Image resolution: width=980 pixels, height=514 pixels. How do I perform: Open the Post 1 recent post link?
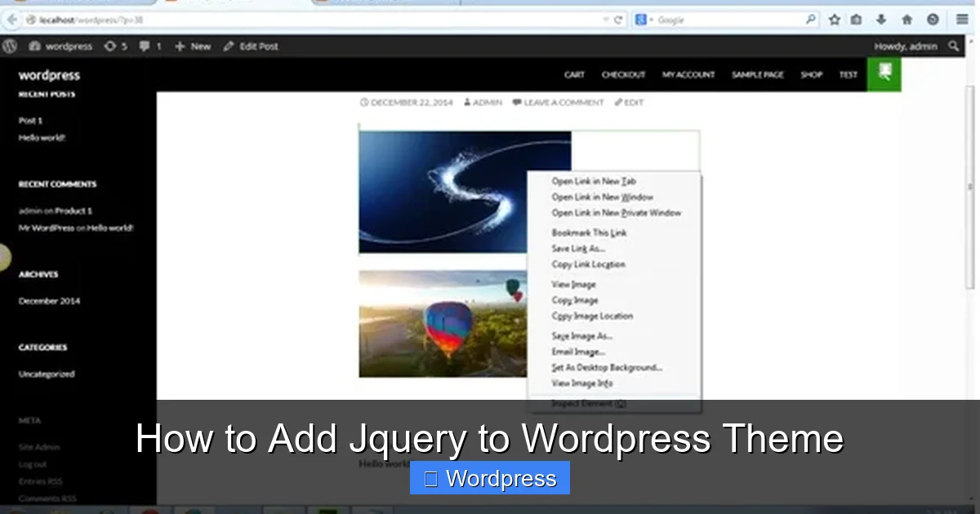coord(30,121)
